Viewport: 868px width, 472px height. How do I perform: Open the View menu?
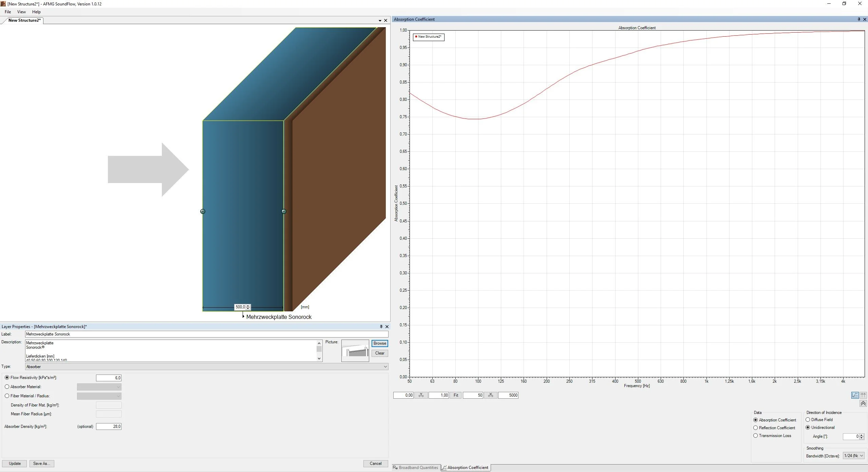click(x=21, y=12)
